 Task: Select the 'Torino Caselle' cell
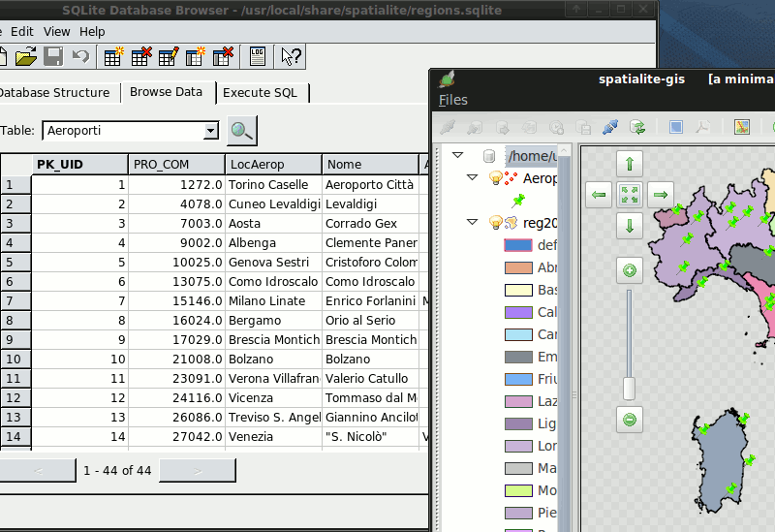[273, 184]
